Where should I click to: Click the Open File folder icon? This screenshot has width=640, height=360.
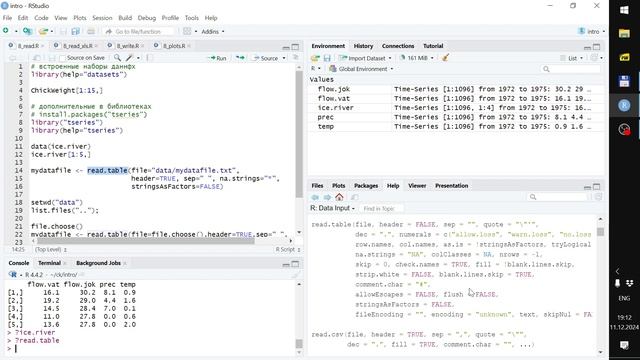point(43,31)
